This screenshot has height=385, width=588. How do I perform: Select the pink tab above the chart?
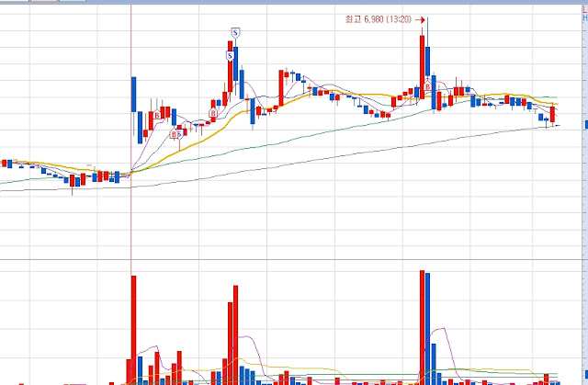(44, 1)
